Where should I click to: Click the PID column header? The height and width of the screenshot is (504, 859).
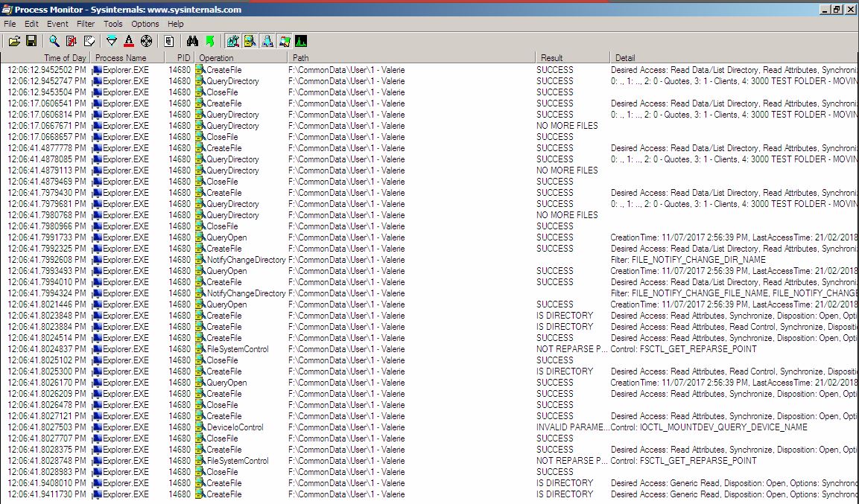point(179,57)
